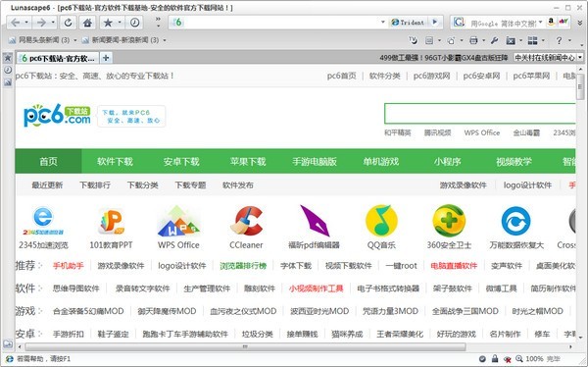Go forward with the Forward arrow
588x367 pixels.
(41, 23)
